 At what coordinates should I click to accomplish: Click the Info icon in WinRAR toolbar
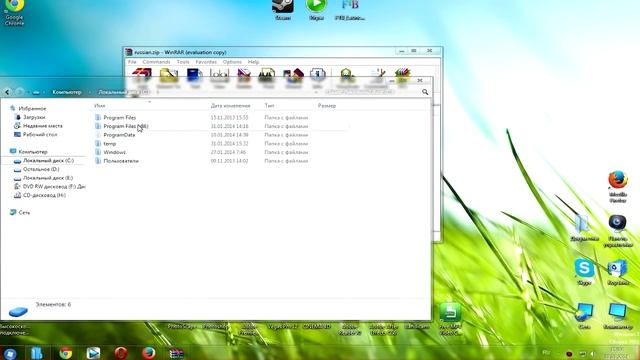pos(317,76)
